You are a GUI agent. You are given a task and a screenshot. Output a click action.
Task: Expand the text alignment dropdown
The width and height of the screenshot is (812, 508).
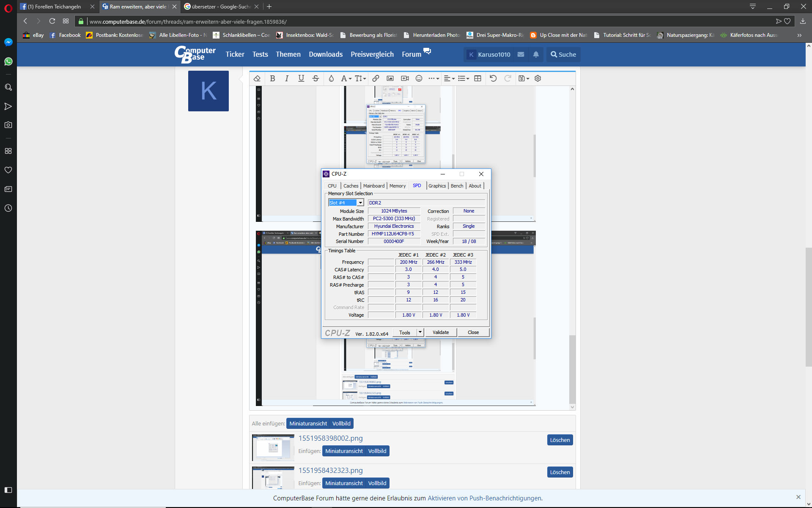pyautogui.click(x=449, y=78)
